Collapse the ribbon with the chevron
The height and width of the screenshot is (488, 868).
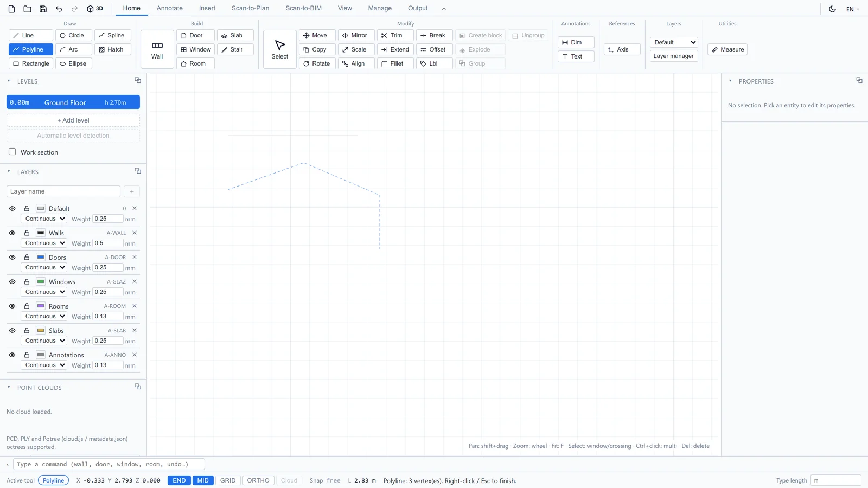(444, 9)
